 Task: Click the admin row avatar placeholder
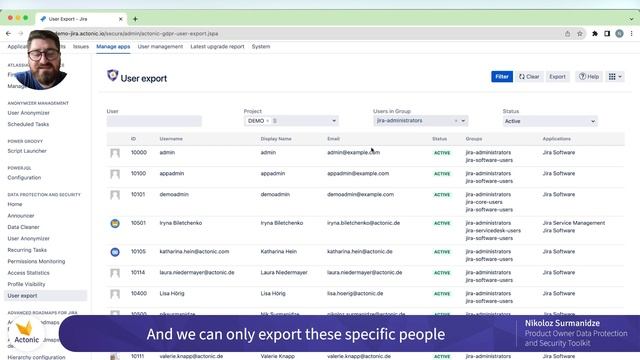click(115, 153)
